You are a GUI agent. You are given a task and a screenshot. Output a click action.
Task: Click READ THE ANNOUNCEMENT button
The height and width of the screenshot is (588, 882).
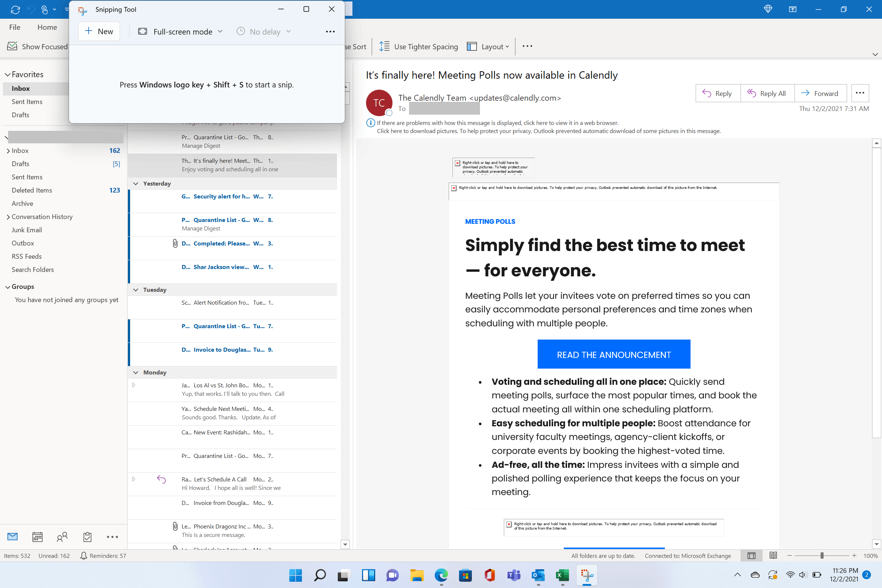coord(613,354)
